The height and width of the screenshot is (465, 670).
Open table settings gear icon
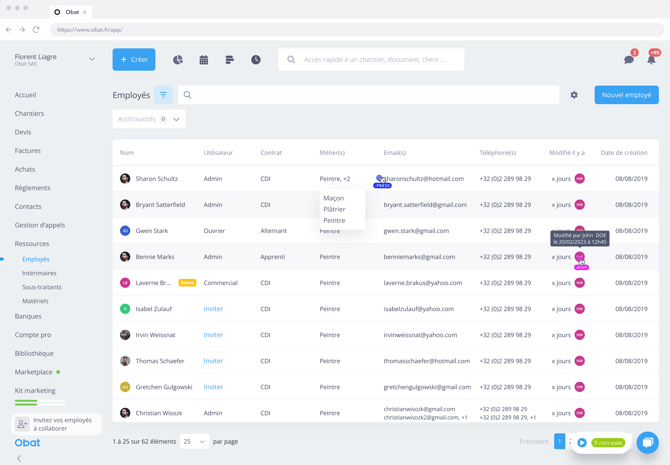tap(574, 95)
